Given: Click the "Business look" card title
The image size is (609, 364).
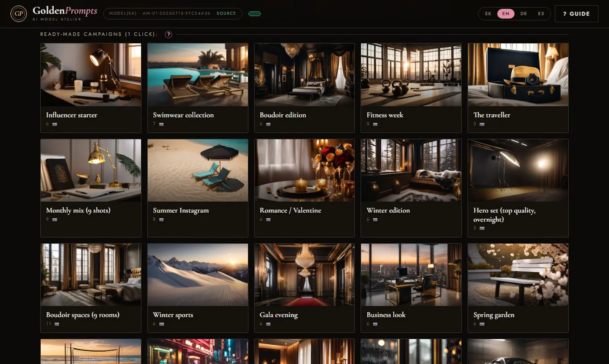Looking at the screenshot, I should pos(386,315).
